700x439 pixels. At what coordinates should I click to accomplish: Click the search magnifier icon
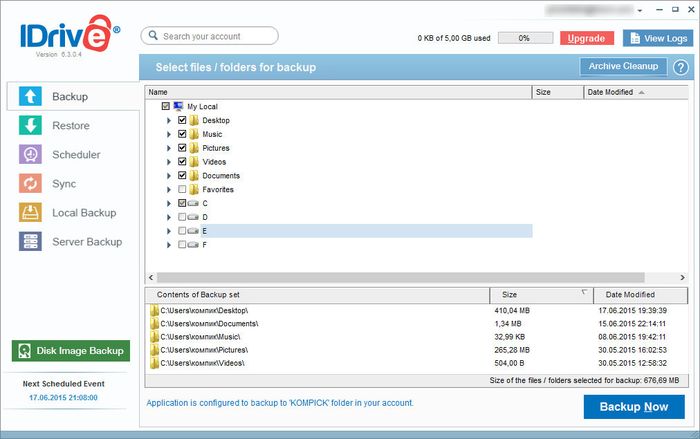[x=152, y=36]
